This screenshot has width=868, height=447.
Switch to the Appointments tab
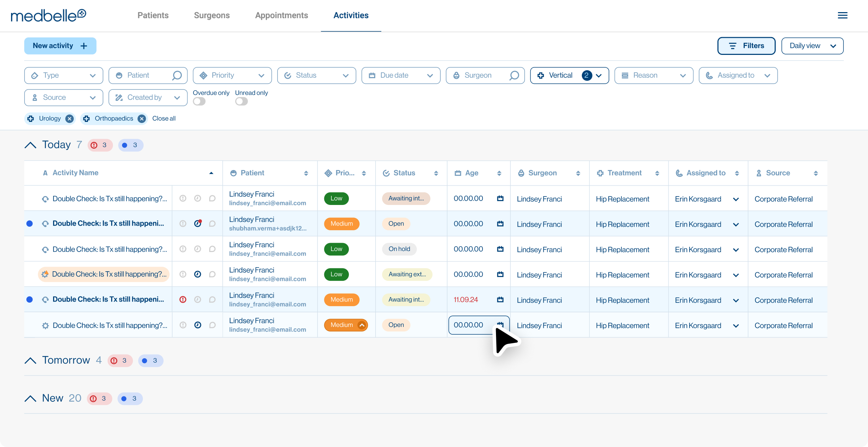click(281, 15)
